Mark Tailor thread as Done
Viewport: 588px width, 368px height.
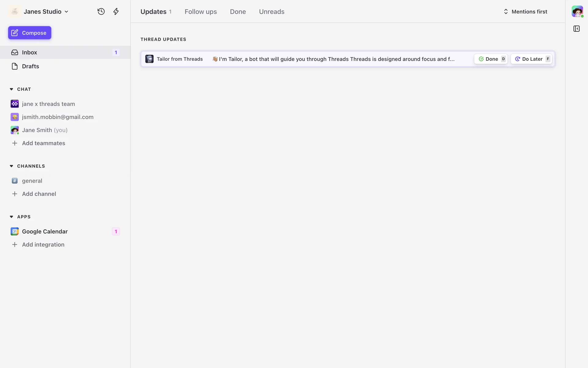click(x=491, y=59)
